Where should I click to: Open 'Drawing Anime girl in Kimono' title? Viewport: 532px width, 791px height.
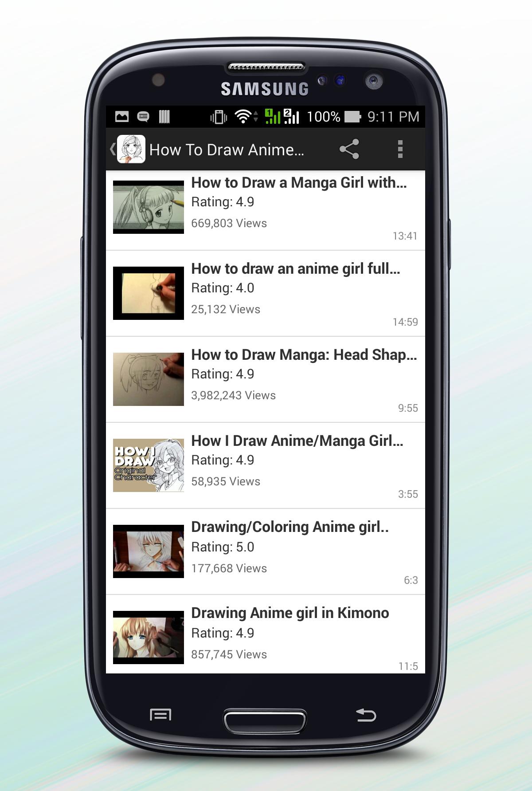290,613
